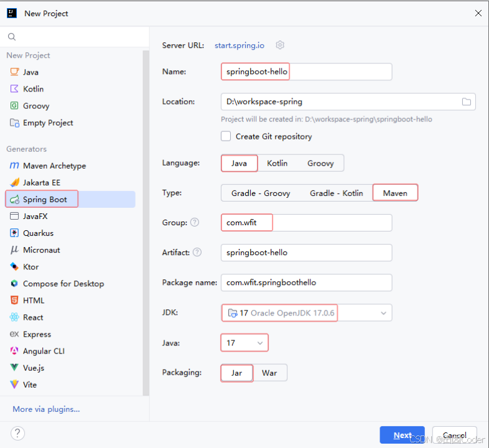This screenshot has height=448, width=489.
Task: Click the React atom icon
Action: [x=14, y=317]
